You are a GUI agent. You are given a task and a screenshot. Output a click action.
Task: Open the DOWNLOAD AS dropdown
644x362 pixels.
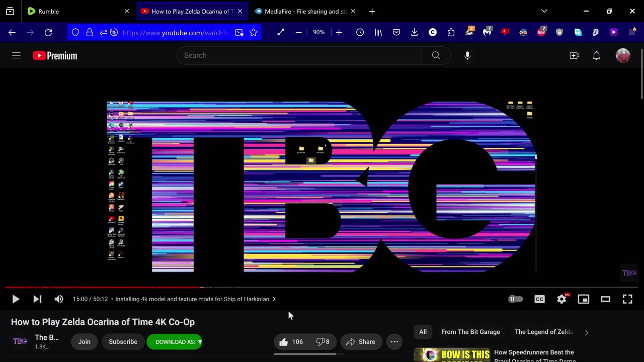point(175,342)
